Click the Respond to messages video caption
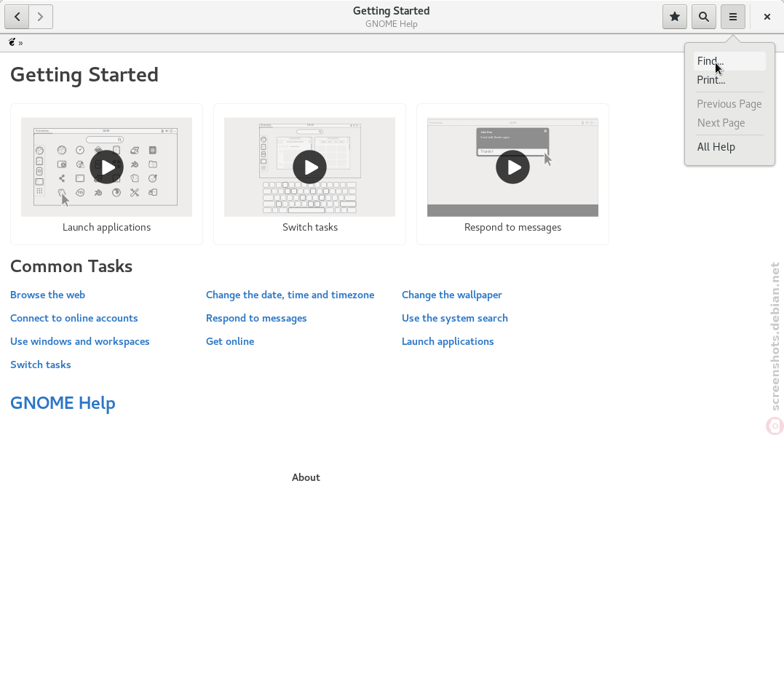 pyautogui.click(x=513, y=227)
